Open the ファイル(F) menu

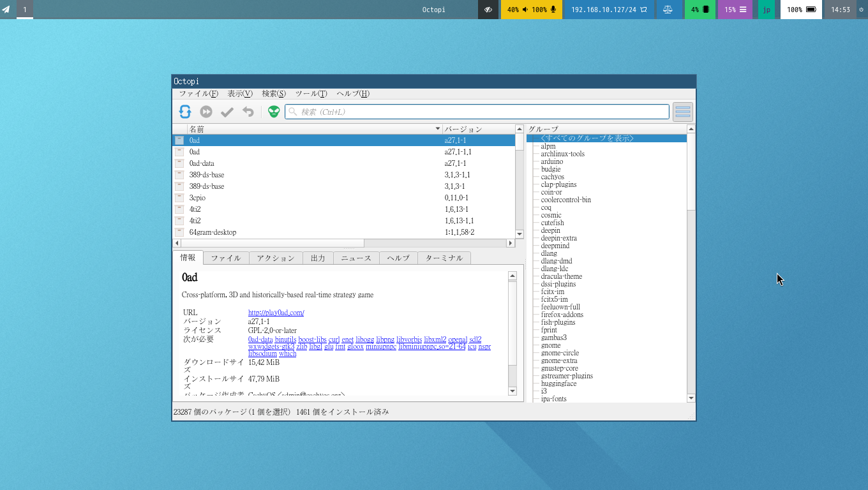point(198,94)
